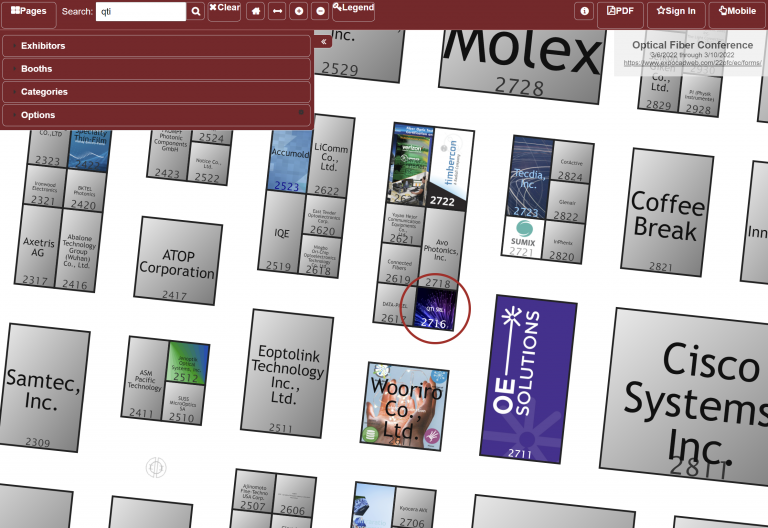The height and width of the screenshot is (528, 768).
Task: Select the LiComm Co., Ltd. booth 2622
Action: [x=331, y=156]
